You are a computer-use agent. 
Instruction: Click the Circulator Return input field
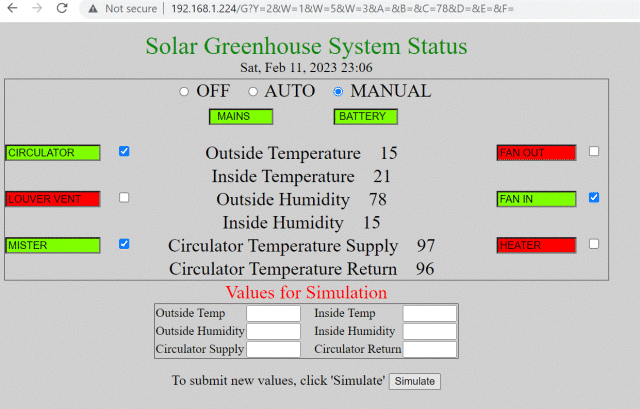click(429, 350)
